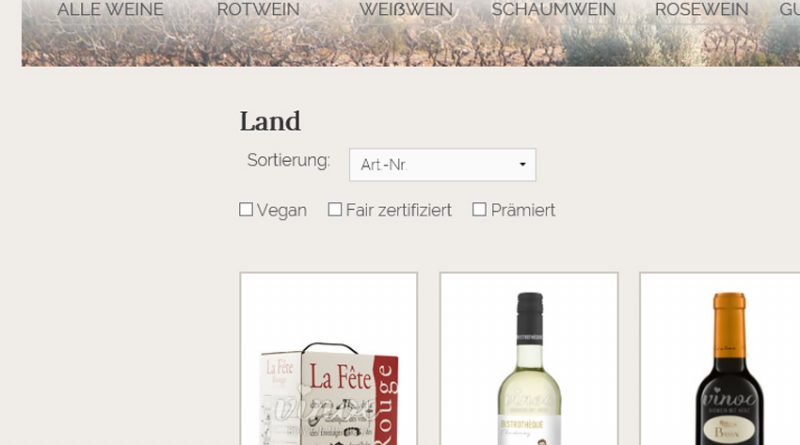Click the Fair zertifiziert label text
This screenshot has height=445, width=800.
pyautogui.click(x=398, y=210)
